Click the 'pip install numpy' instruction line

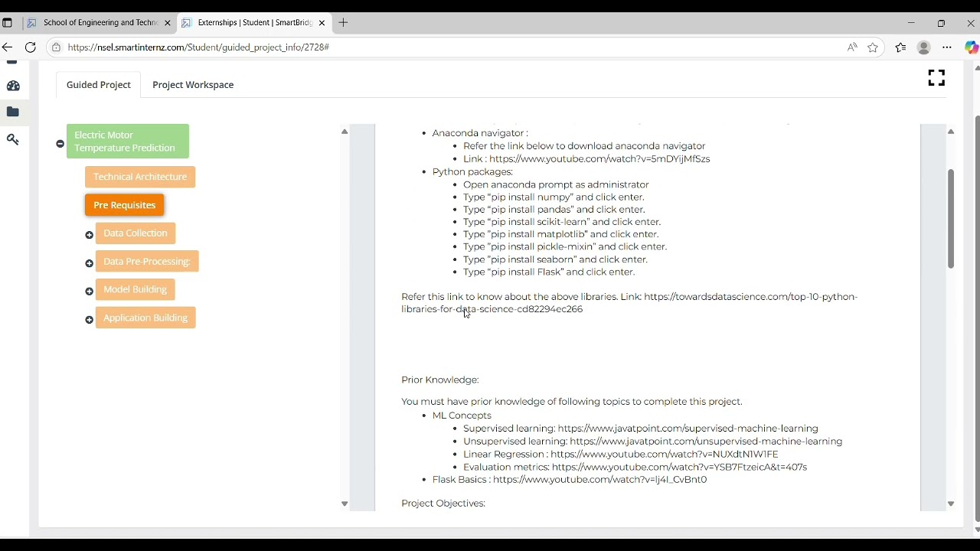554,197
